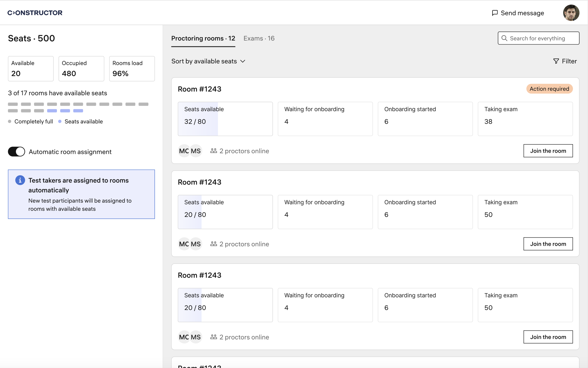Open the Exams tab

click(x=259, y=38)
